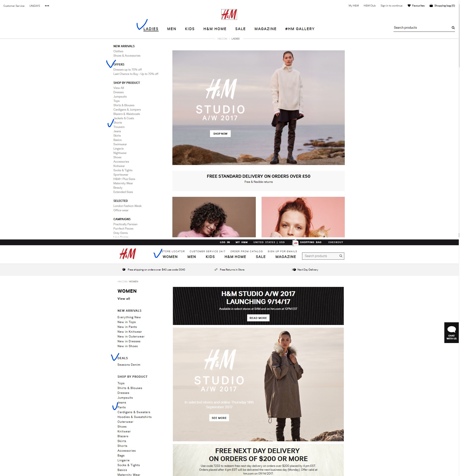Image resolution: width=460 pixels, height=476 pixels.
Task: Click the arrows icon beside Free Returns in Store
Action: (x=216, y=270)
